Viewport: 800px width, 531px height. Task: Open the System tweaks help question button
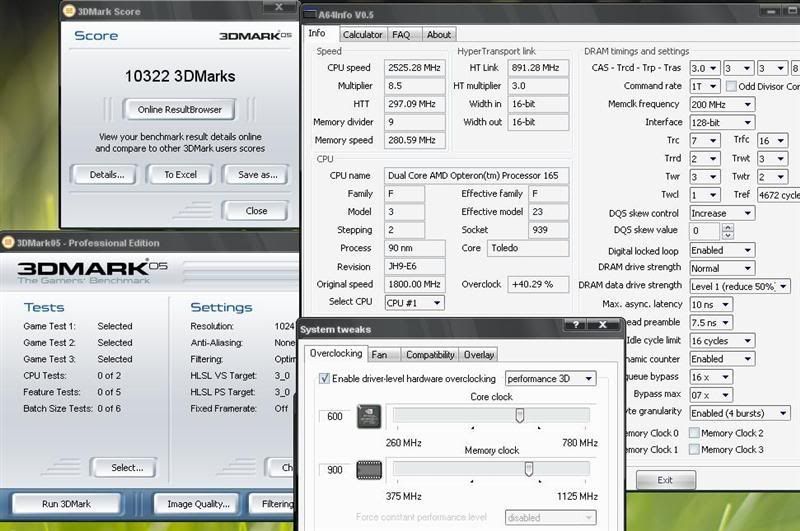(576, 325)
